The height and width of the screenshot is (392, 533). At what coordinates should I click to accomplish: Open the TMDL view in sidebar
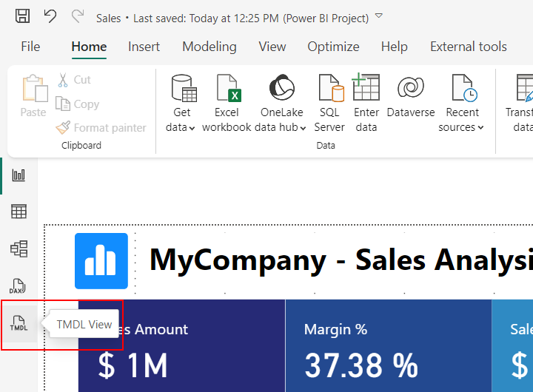point(19,323)
